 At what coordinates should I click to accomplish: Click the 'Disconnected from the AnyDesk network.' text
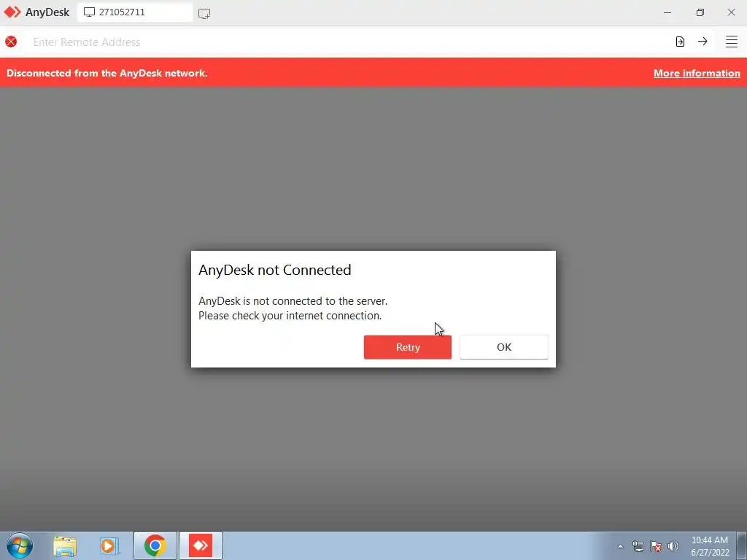[107, 73]
